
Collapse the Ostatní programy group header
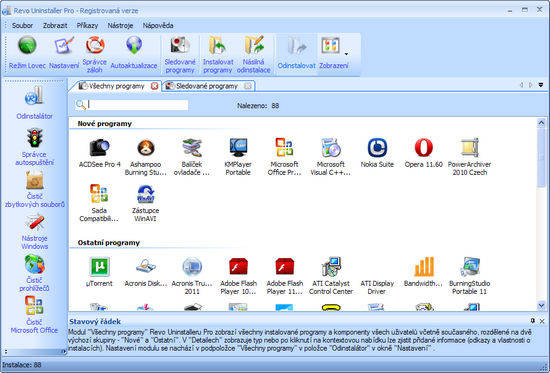tap(109, 243)
